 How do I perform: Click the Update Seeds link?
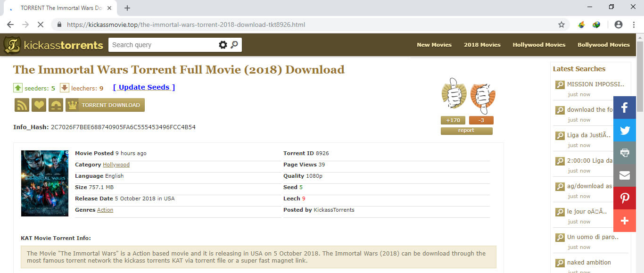pyautogui.click(x=144, y=87)
